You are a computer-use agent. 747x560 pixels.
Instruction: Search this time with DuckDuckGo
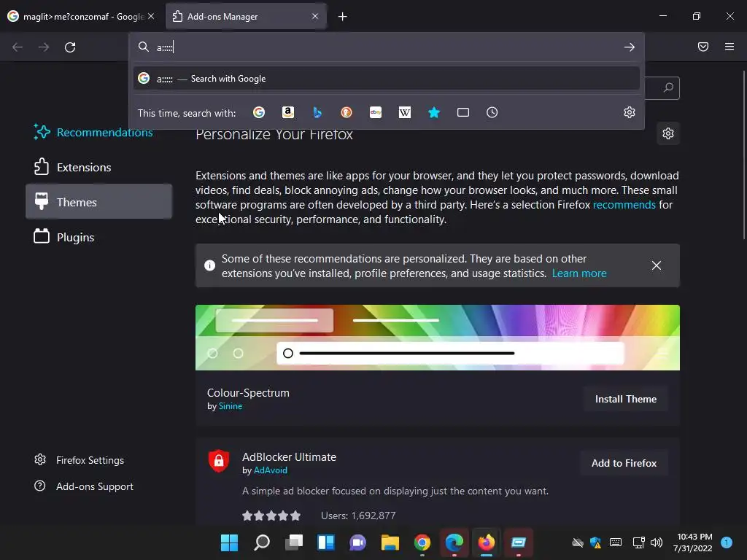[x=347, y=112]
